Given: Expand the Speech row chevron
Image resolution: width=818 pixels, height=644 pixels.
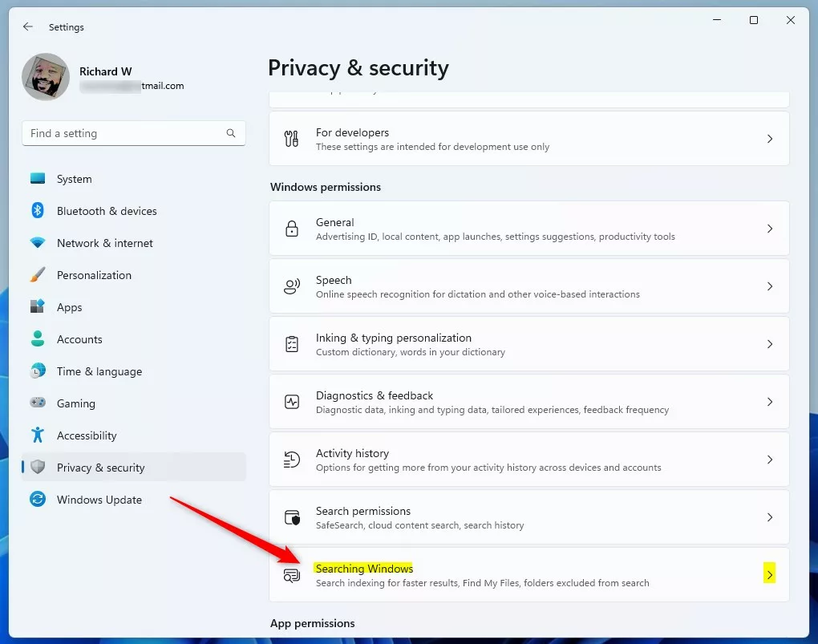Looking at the screenshot, I should pos(770,286).
